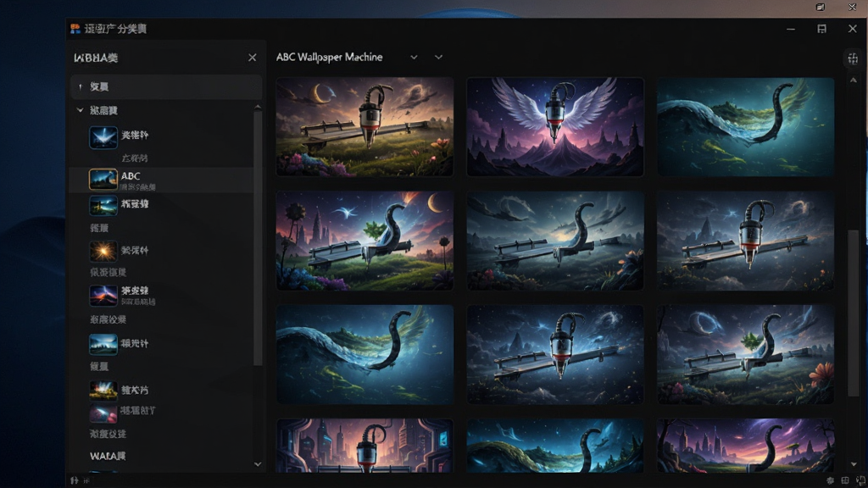Click the app logo in title bar
Viewport: 868px width, 488px height.
pyautogui.click(x=75, y=29)
